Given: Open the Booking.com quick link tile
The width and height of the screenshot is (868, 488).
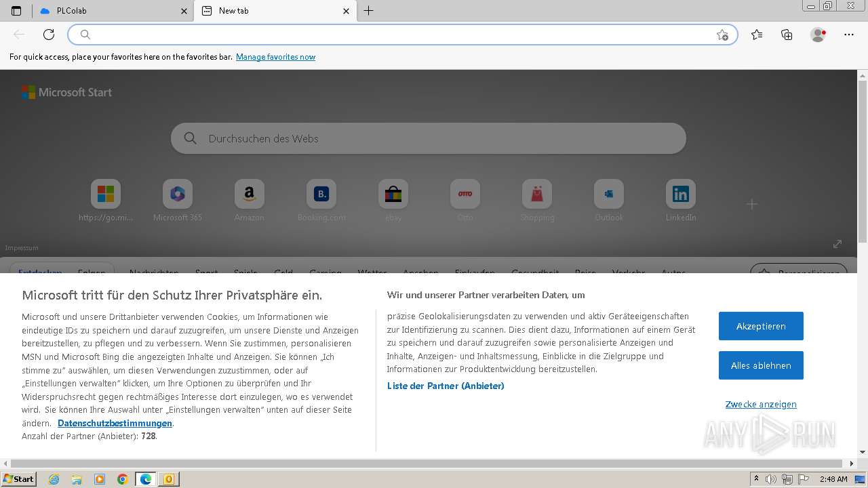Looking at the screenshot, I should point(321,201).
